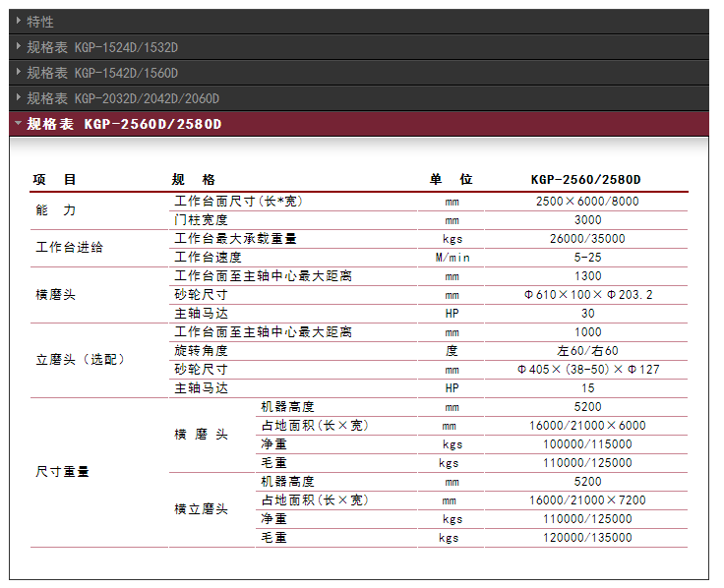Click the 项 目 column heading

[x=54, y=179]
